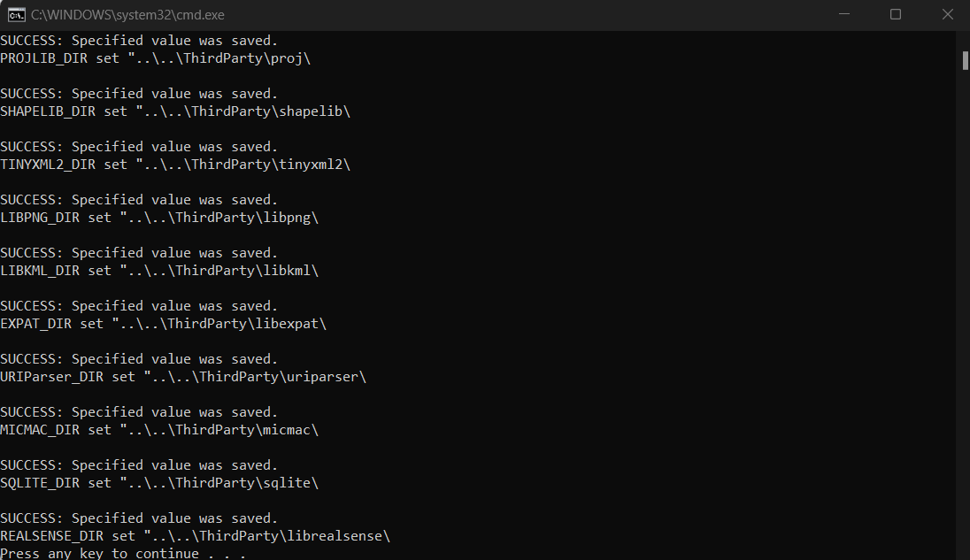
Task: Click the topmost SUCCESS message line
Action: tap(139, 41)
